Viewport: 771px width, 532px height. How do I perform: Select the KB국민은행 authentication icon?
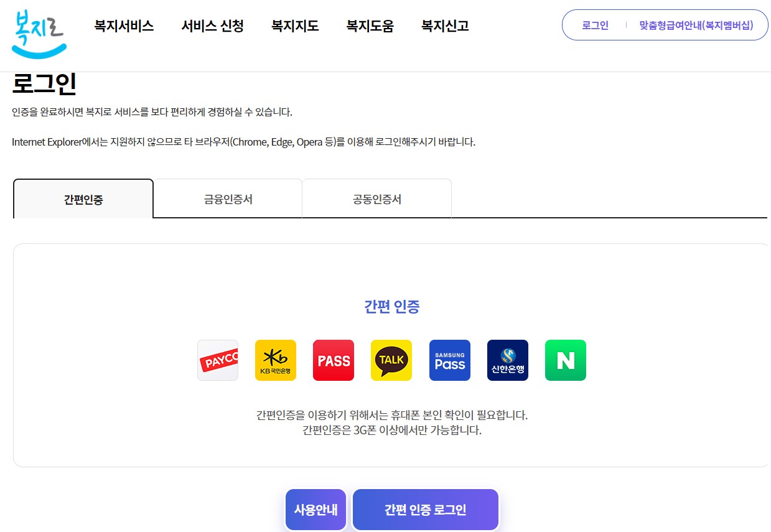click(275, 360)
